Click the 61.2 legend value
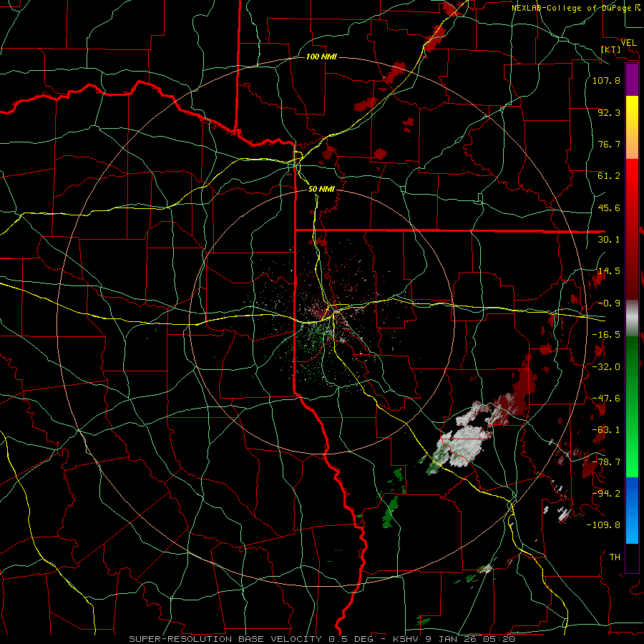 (x=609, y=176)
